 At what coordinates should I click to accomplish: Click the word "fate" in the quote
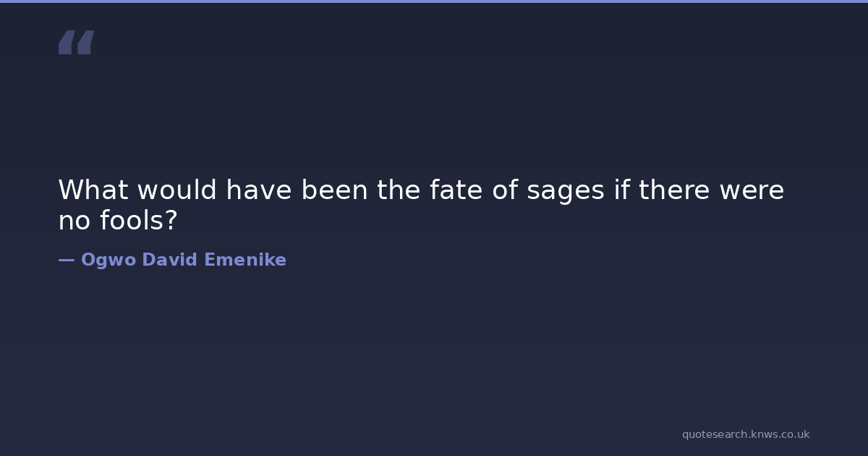pos(454,190)
